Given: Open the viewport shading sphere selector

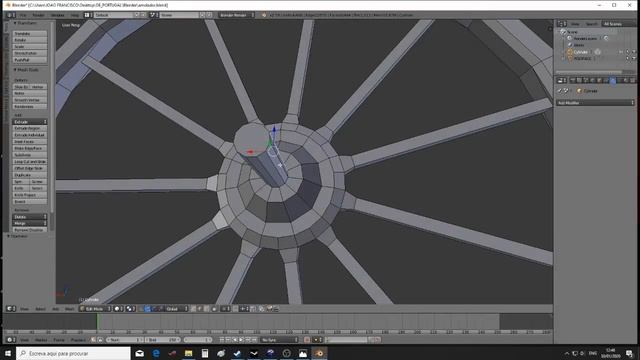Looking at the screenshot, I should 117,309.
